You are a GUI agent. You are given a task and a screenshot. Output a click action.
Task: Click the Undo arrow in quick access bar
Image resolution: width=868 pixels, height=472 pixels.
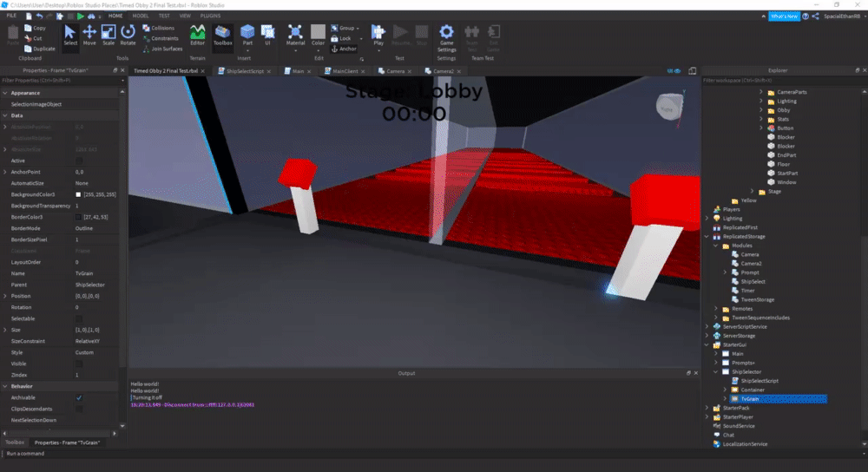39,16
